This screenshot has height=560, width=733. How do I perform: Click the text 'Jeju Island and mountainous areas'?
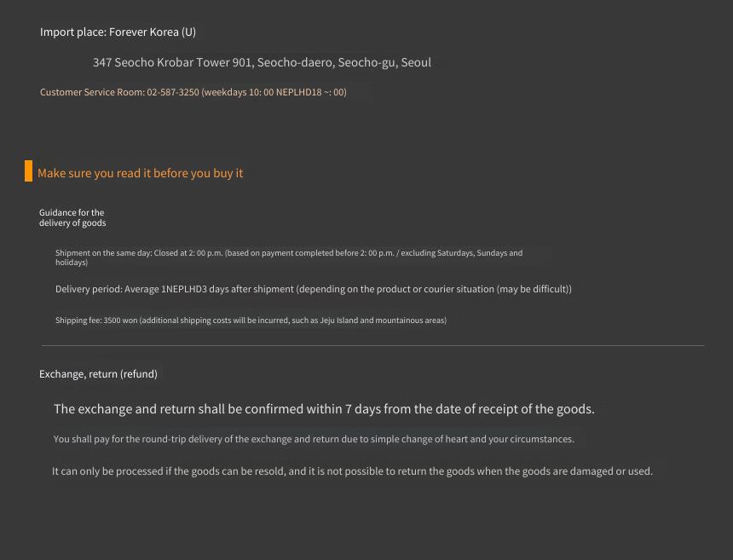click(384, 320)
